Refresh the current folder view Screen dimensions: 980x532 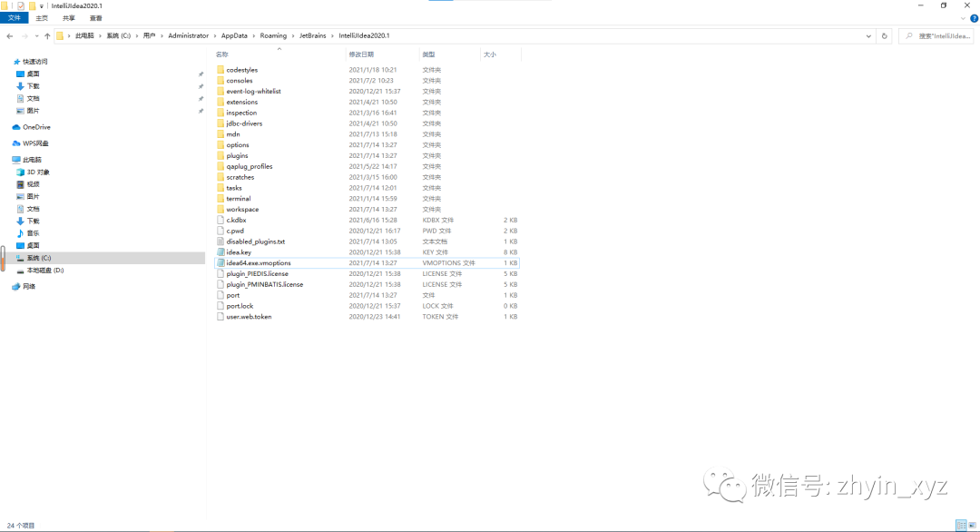point(884,36)
